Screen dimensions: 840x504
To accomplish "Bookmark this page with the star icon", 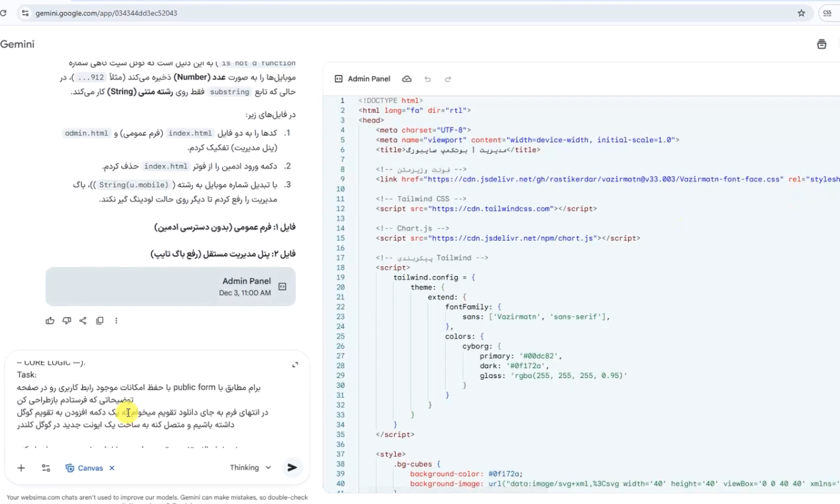I will [801, 13].
